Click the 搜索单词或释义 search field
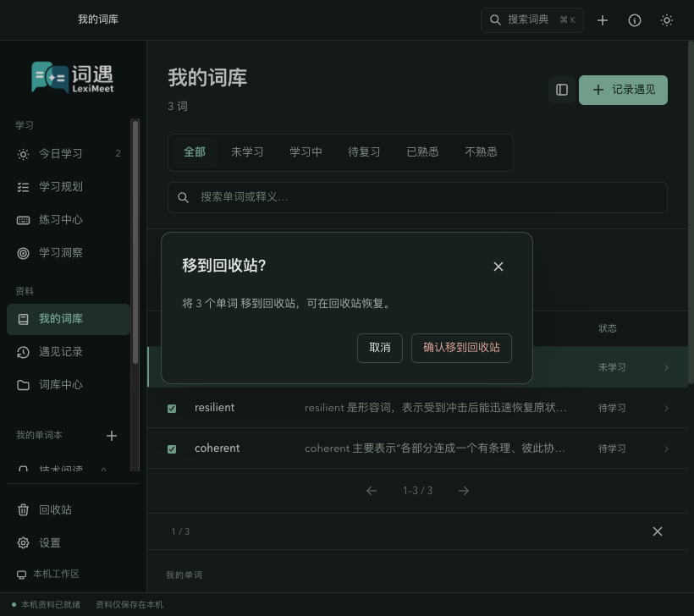Screen dimensions: 694x616 point(417,197)
